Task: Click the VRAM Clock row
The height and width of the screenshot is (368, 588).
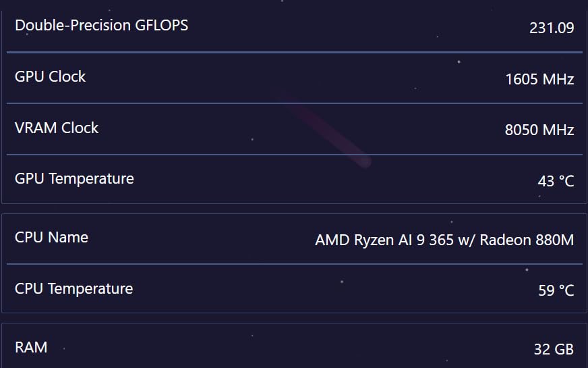Action: (294, 129)
